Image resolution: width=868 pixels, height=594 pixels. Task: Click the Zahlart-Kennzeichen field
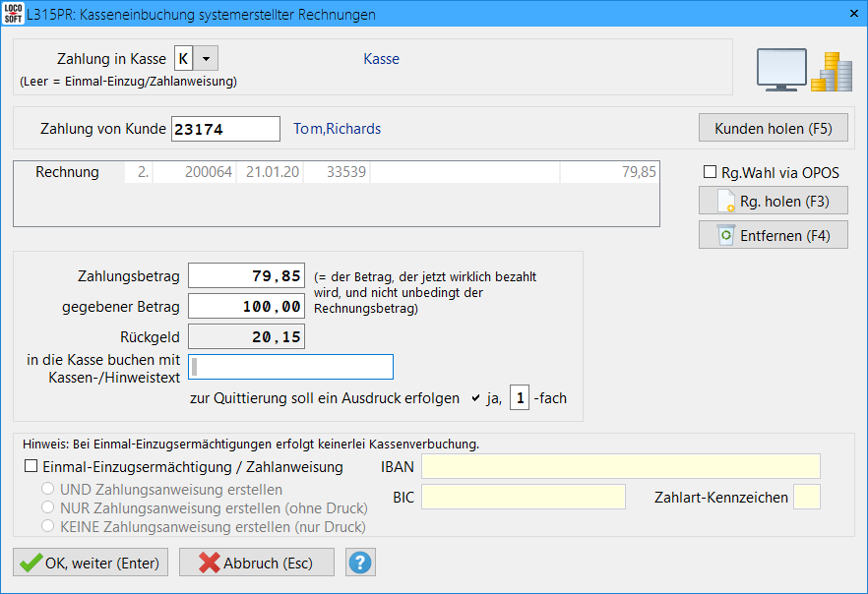coord(806,497)
